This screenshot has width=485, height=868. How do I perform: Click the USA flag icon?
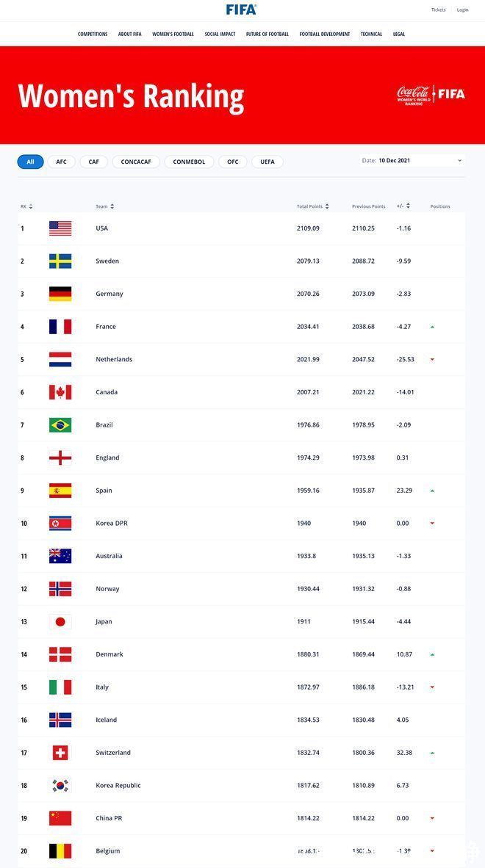(60, 228)
